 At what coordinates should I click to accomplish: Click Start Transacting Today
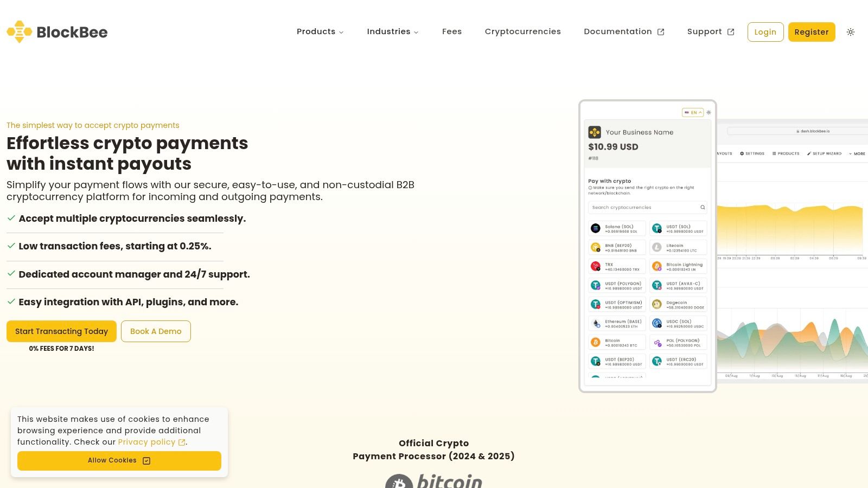[x=61, y=331]
